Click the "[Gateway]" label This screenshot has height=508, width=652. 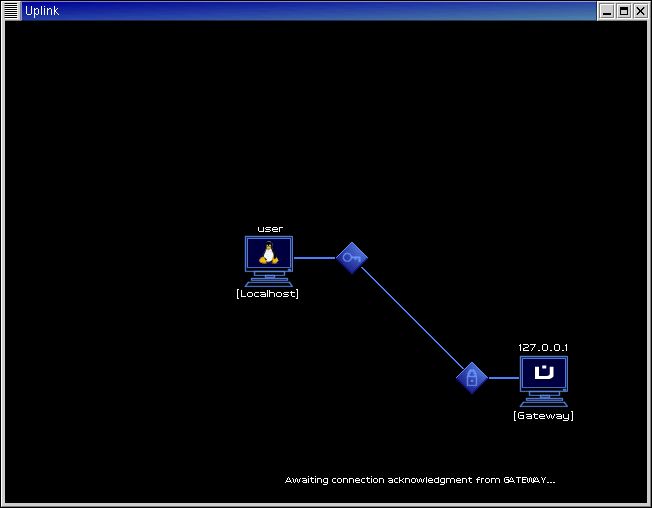(543, 416)
